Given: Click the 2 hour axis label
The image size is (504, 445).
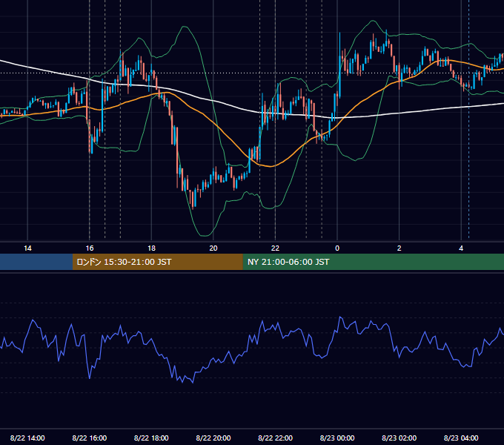Looking at the screenshot, I should pos(399,248).
